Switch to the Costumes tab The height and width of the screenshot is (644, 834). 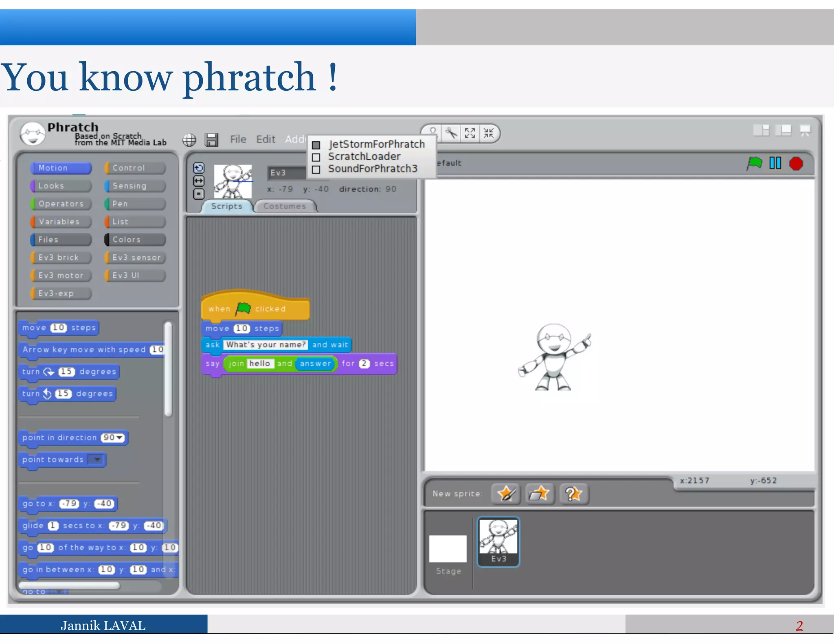284,206
